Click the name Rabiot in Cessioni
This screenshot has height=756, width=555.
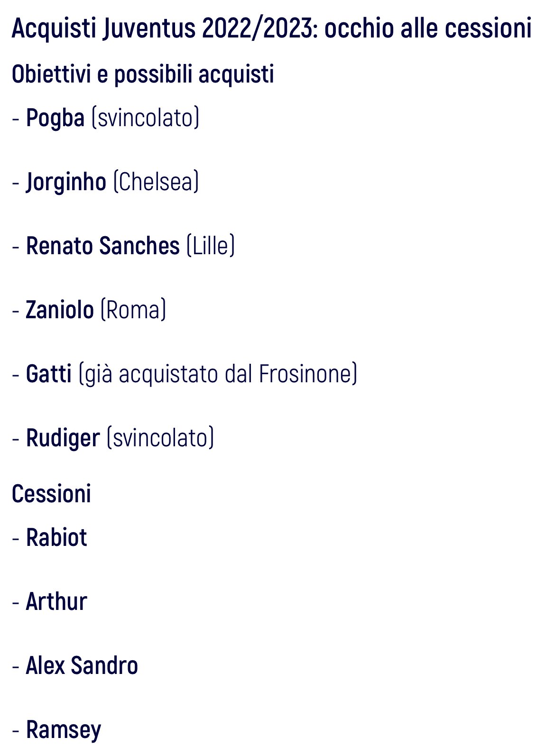[56, 538]
